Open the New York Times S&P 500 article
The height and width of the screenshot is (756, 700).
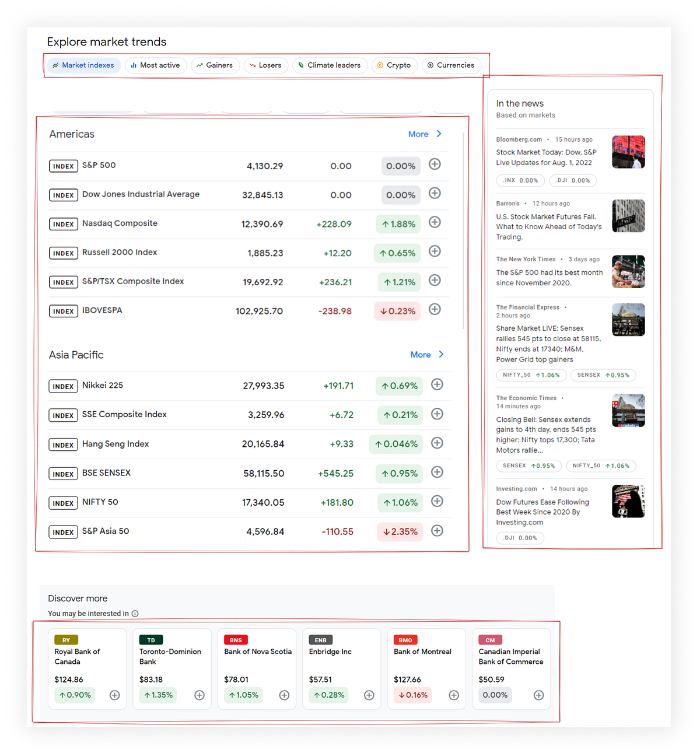coord(548,277)
